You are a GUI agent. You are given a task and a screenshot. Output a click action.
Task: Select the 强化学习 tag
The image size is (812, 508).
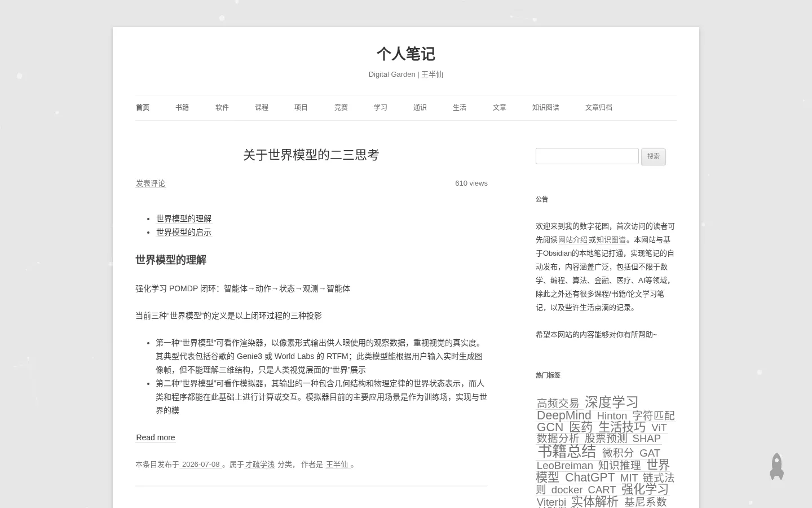click(645, 489)
